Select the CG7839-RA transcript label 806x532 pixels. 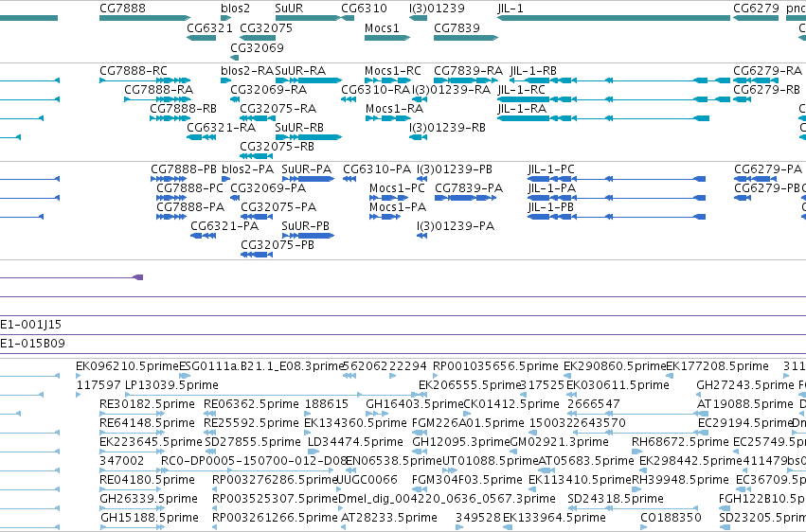[468, 70]
